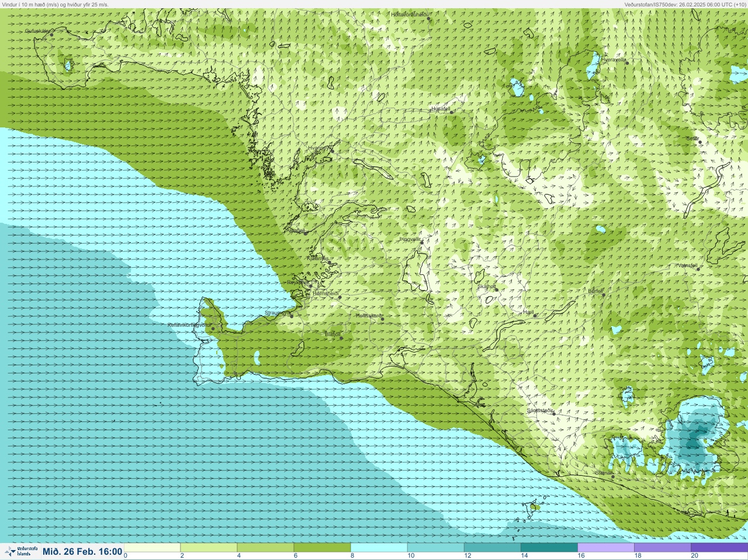748x560 pixels.
Task: Select the 6–8 m/s olive green legend swatch
Action: click(322, 548)
